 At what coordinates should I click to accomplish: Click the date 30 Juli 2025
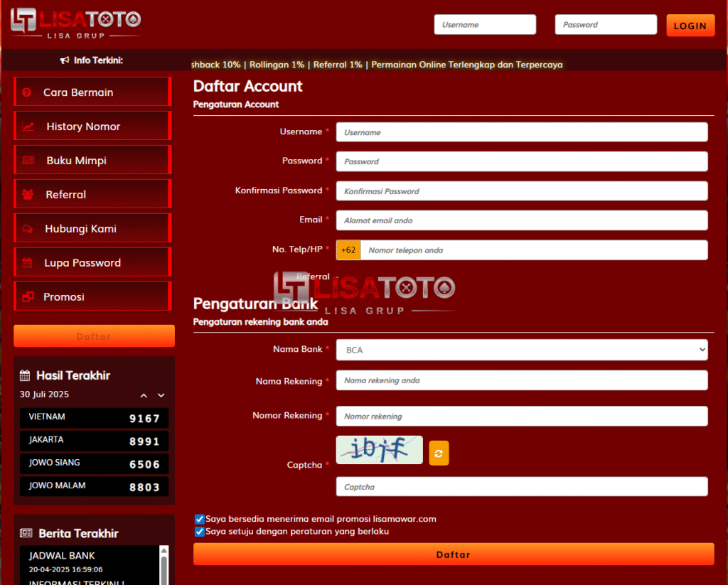44,395
